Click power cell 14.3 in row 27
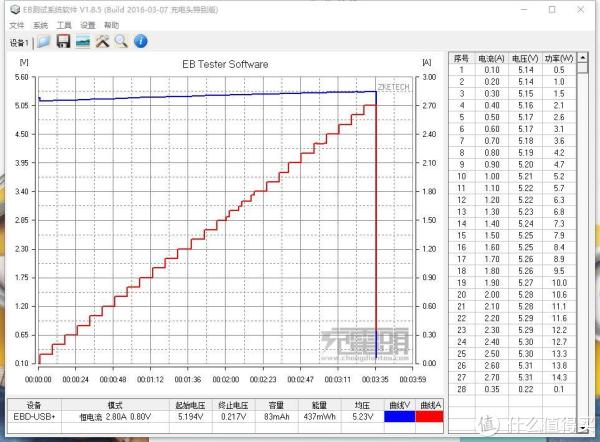The width and height of the screenshot is (600, 442). pyautogui.click(x=559, y=377)
